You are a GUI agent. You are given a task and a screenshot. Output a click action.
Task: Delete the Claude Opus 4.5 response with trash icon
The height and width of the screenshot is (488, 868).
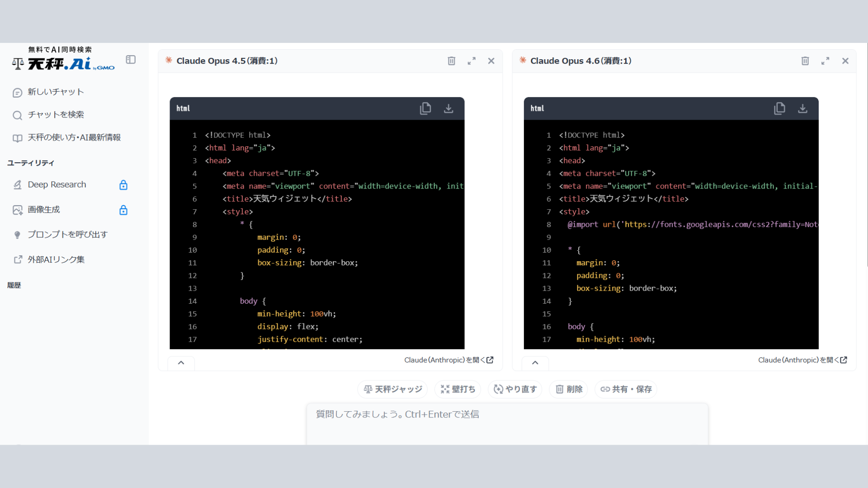tap(451, 61)
